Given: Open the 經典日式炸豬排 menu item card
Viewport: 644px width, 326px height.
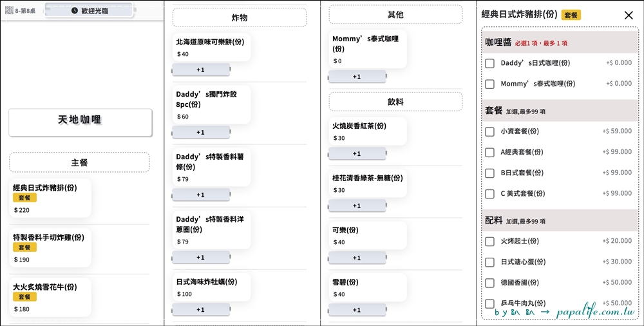Looking at the screenshot, I should click(50, 198).
